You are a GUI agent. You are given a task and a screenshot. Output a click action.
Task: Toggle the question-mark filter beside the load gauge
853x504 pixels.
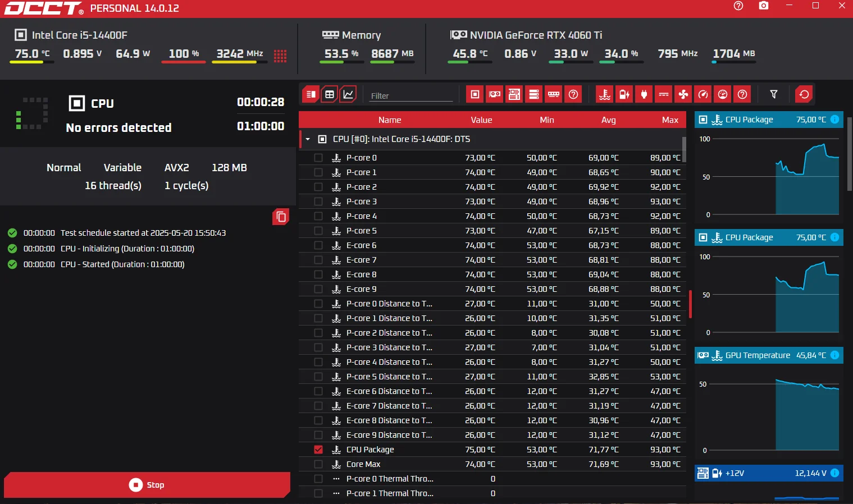tap(742, 94)
